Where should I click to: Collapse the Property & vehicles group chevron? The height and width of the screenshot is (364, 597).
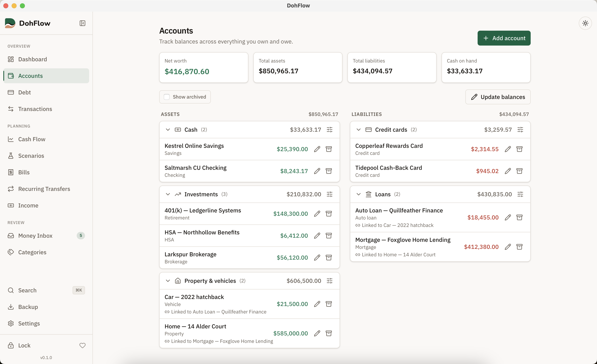(x=168, y=281)
